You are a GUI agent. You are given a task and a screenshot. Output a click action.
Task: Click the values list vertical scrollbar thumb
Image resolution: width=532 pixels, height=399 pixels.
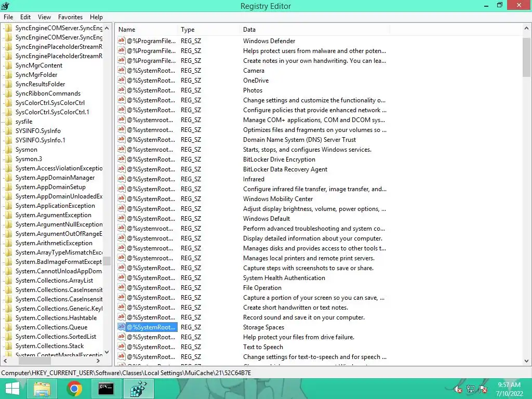(526, 57)
